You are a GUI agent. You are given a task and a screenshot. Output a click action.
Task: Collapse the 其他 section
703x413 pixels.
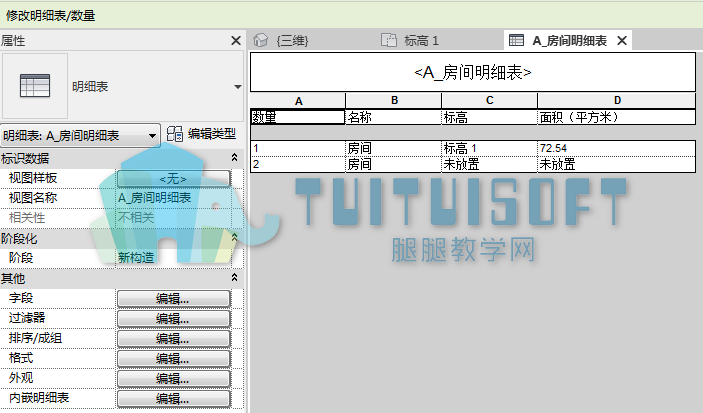click(x=234, y=278)
